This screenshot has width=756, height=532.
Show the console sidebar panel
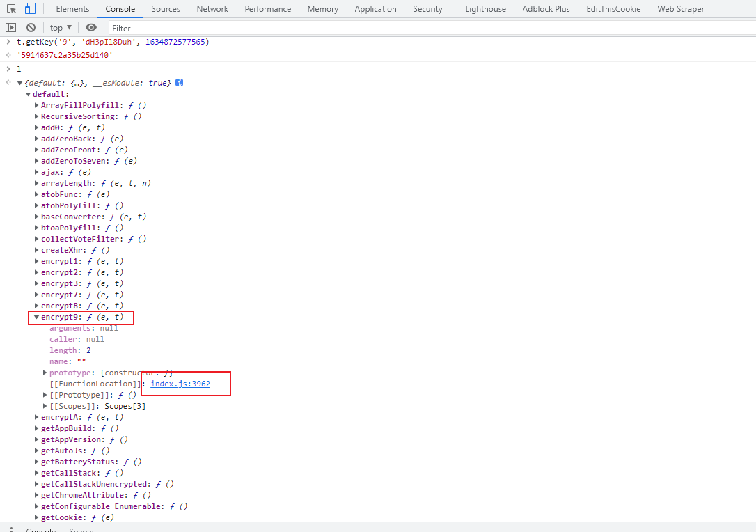tap(10, 28)
